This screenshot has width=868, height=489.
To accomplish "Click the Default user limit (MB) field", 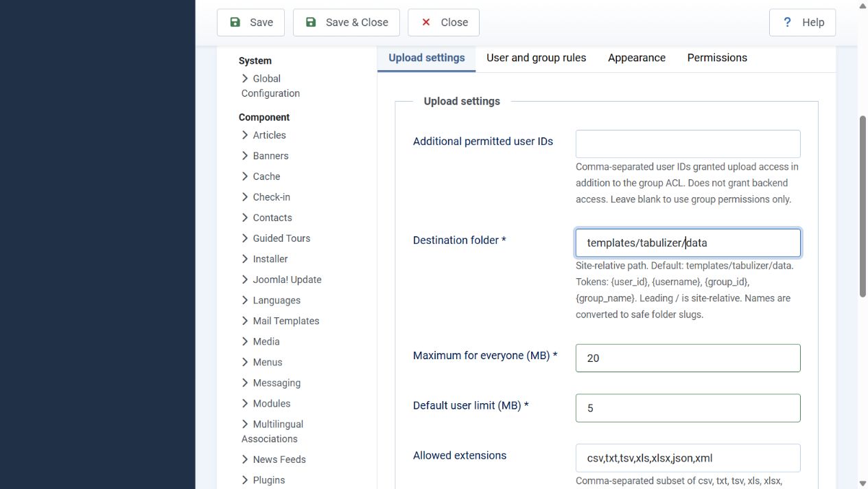I will pyautogui.click(x=688, y=408).
